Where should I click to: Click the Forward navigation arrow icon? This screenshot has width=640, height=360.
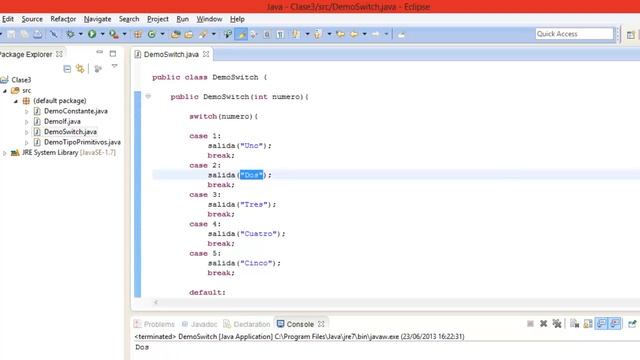point(376,35)
